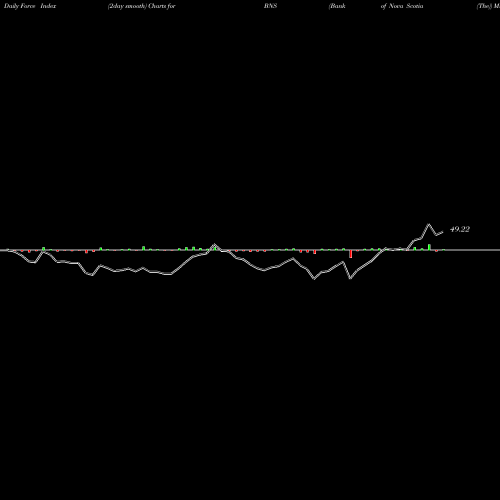
Task: Click the 'Daily Force Index' title text
Action: coord(30,6)
